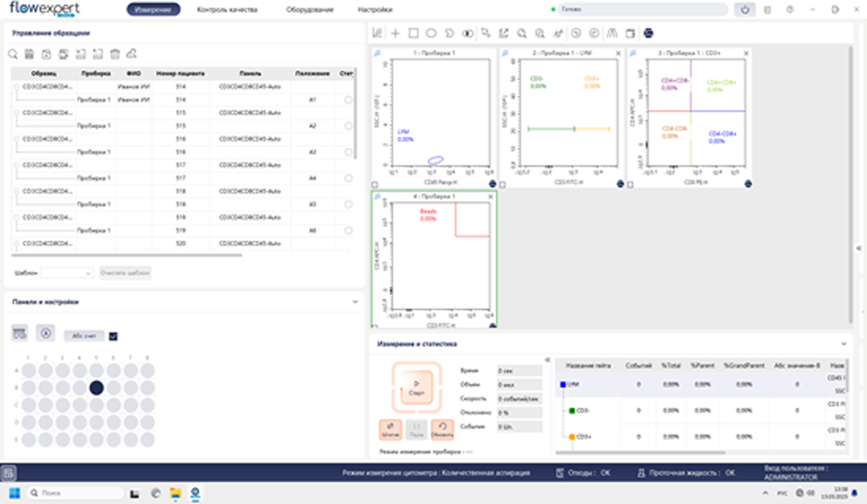Select the dark highlighted well in row B
Image resolution: width=867 pixels, height=504 pixels.
click(x=97, y=388)
